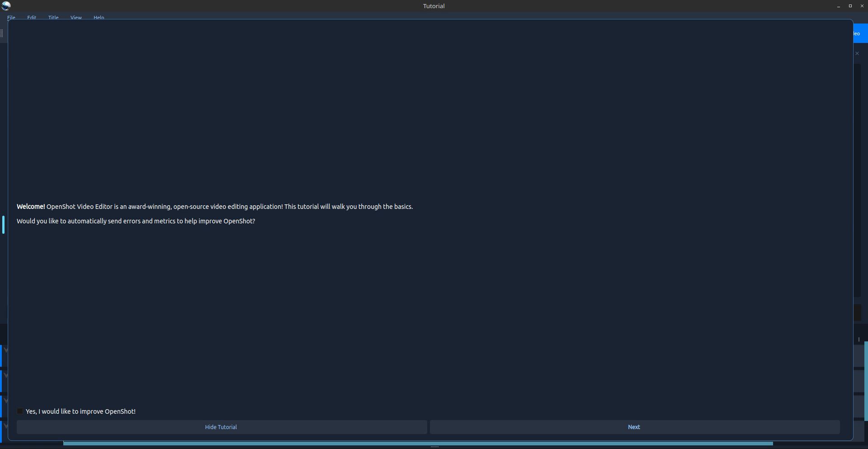Open the Title menu
Screen dimensions: 868x449
53,17
